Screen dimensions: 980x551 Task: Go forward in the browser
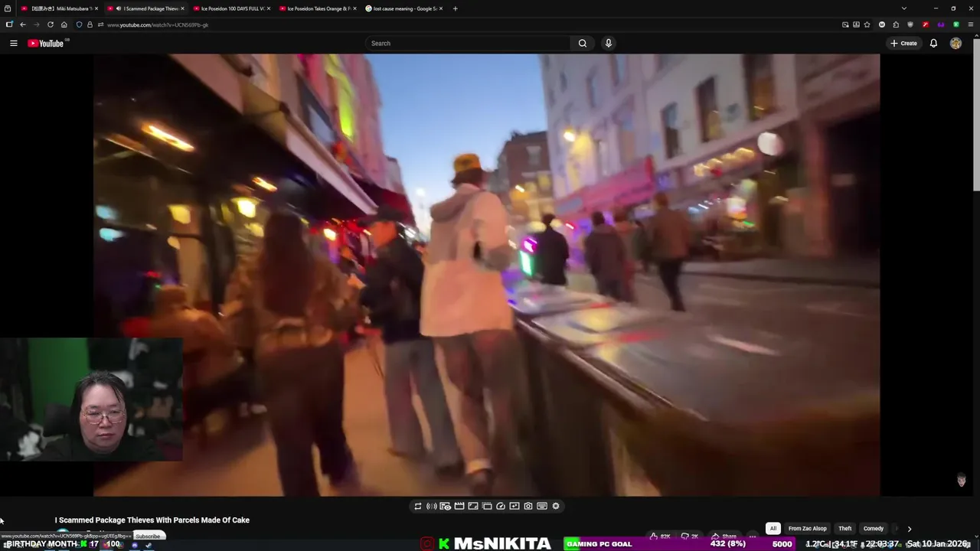[x=37, y=24]
